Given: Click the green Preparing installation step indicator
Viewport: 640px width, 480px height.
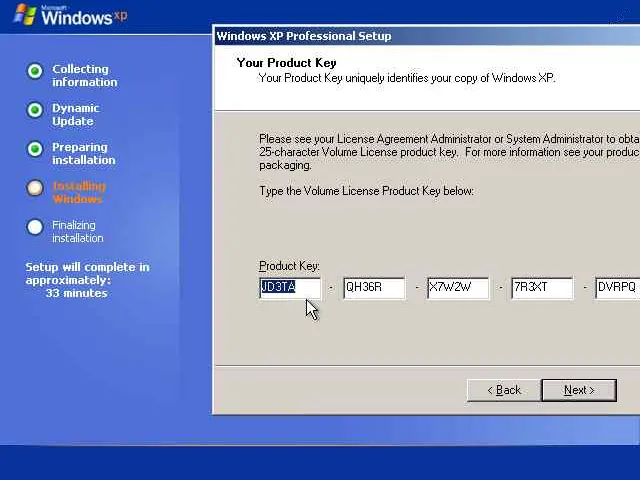Looking at the screenshot, I should coord(35,149).
